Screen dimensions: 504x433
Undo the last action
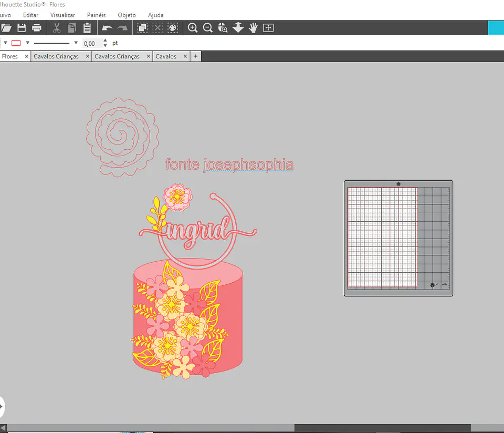pos(107,28)
